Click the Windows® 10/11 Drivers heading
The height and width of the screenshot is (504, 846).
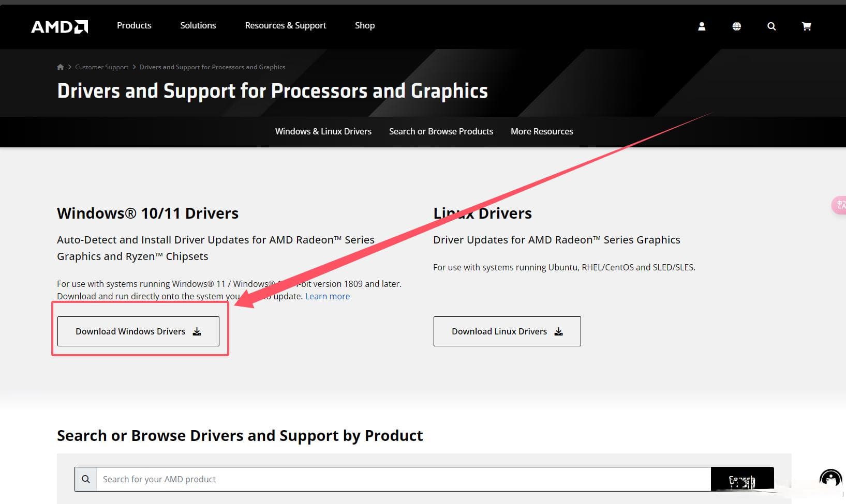[148, 213]
